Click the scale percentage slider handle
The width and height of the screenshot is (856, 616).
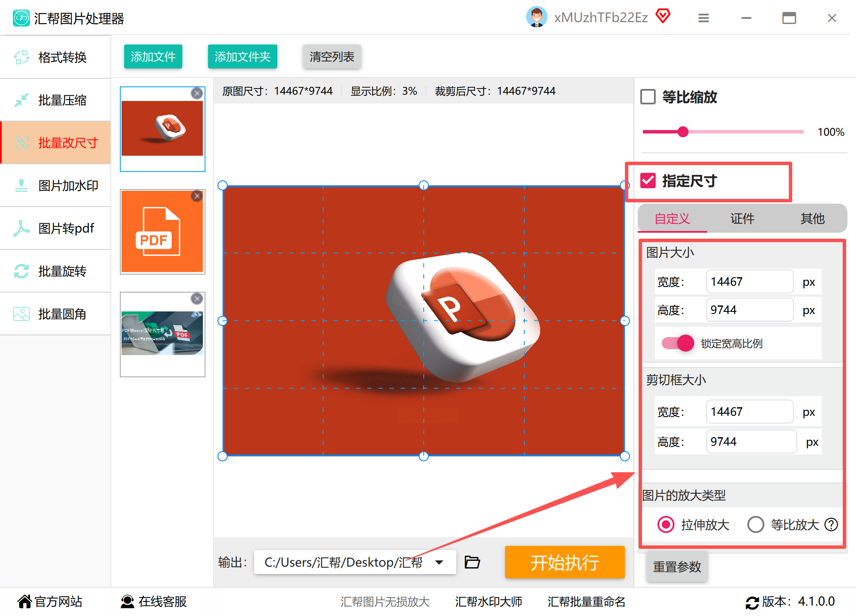tap(683, 132)
